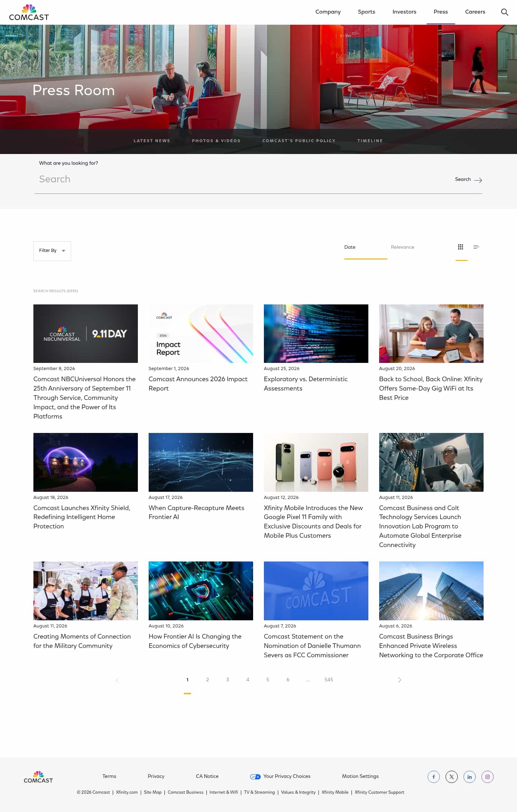Open the Company menu
This screenshot has height=812, width=517.
(328, 12)
